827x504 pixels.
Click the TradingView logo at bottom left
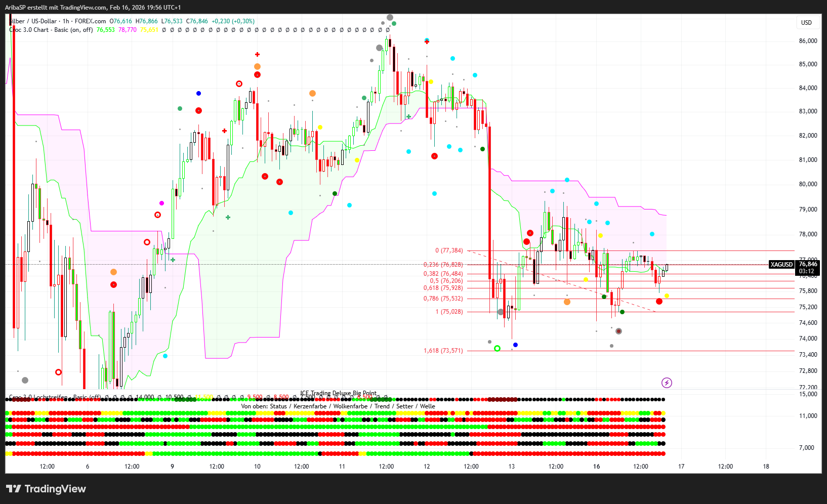point(46,489)
